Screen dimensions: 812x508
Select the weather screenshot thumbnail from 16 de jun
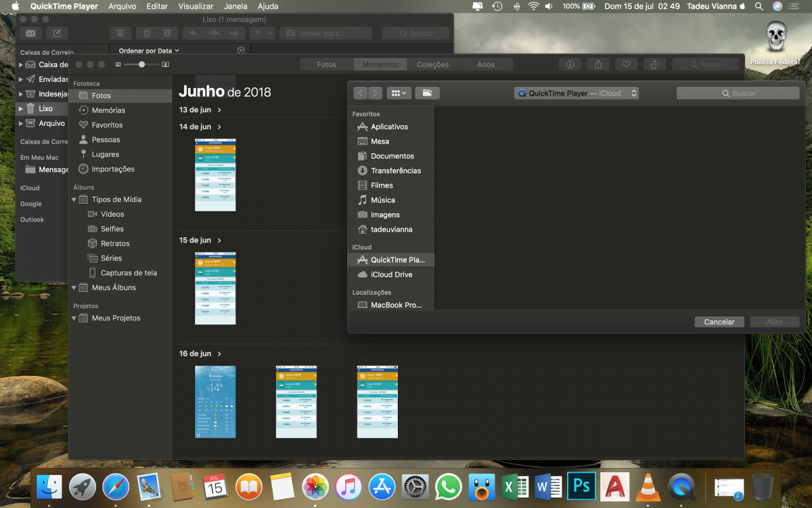(215, 402)
